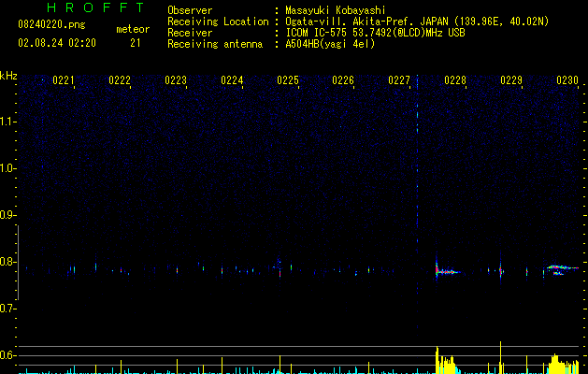This screenshot has height=374, width=588.
Task: Click the kHz axis unit label
Action: coord(8,76)
